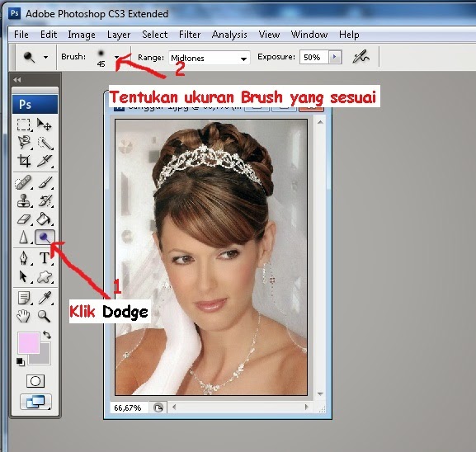476x452 pixels.
Task: Click vertical scrollbar up arrow
Action: [x=320, y=122]
